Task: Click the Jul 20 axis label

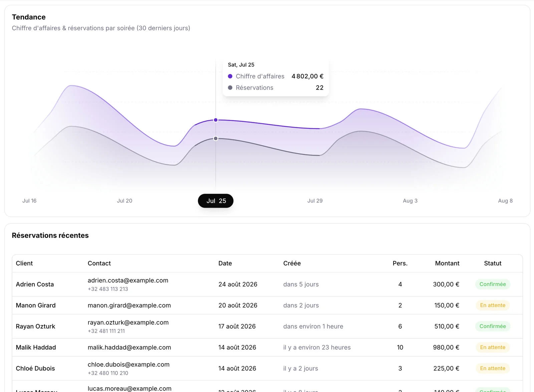Action: (x=124, y=201)
